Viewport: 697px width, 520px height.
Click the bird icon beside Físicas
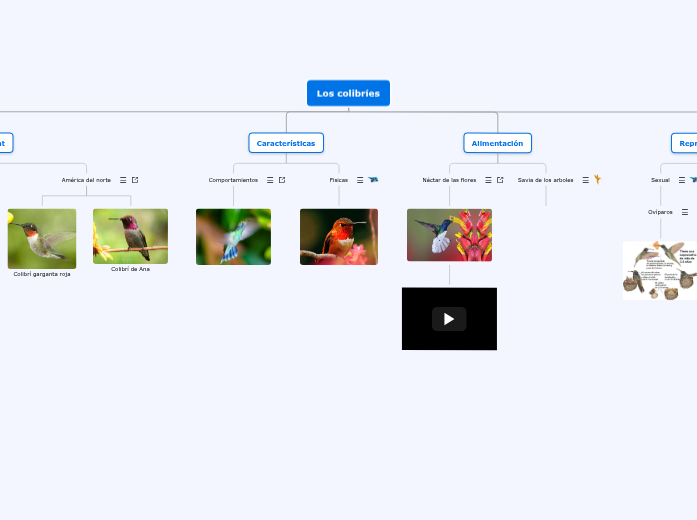373,180
